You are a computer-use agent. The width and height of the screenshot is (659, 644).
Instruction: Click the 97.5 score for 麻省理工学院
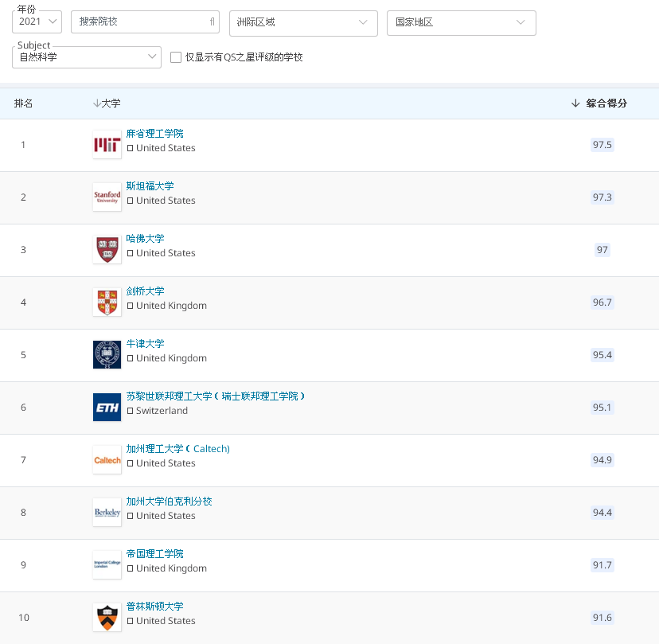(x=602, y=145)
